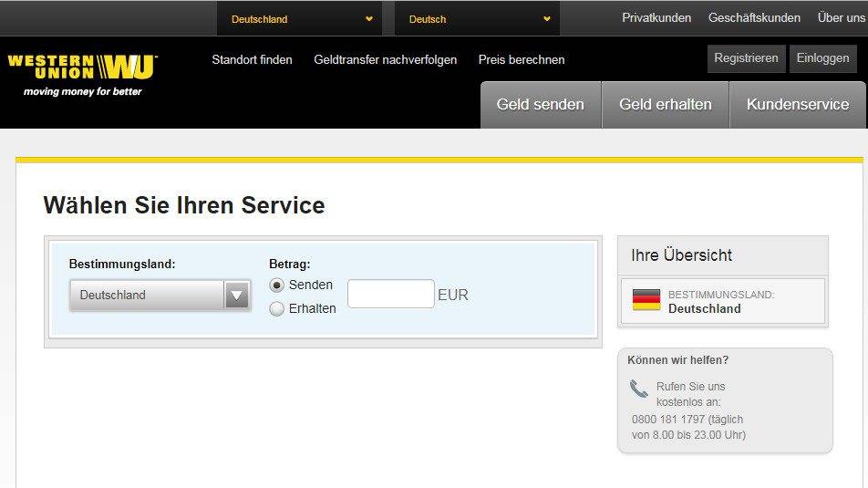Go to the Kundenservice tab
This screenshot has height=488, width=868.
pos(798,105)
